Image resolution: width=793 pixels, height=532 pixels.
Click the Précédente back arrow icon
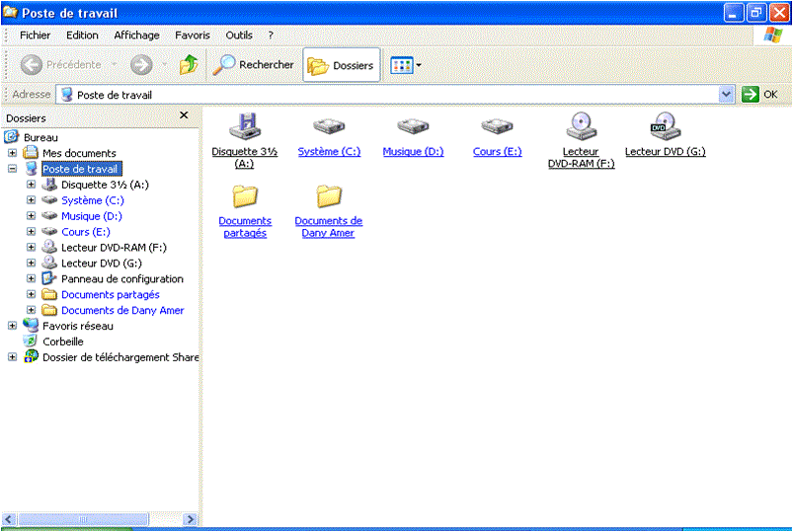coord(32,65)
